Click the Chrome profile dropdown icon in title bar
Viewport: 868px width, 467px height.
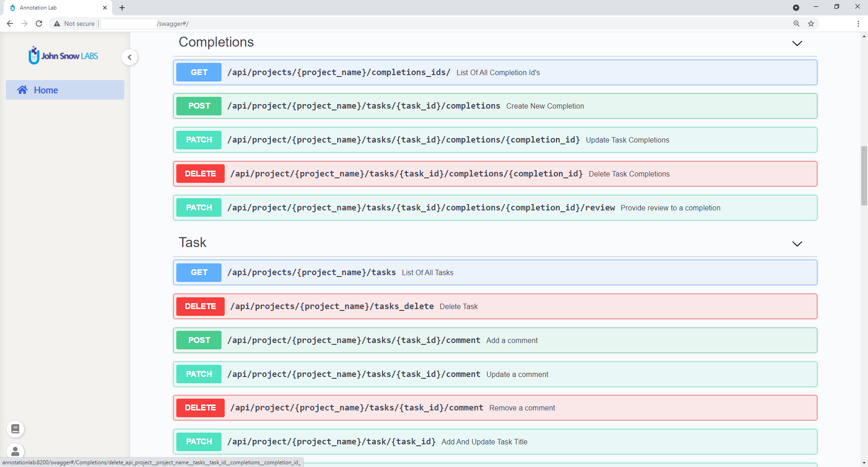coord(796,8)
